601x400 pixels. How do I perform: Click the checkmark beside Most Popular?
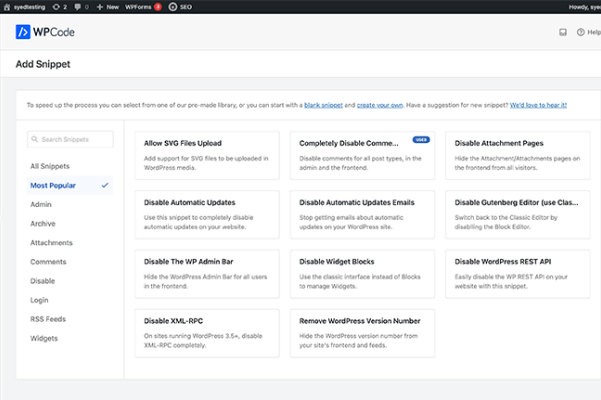click(105, 185)
